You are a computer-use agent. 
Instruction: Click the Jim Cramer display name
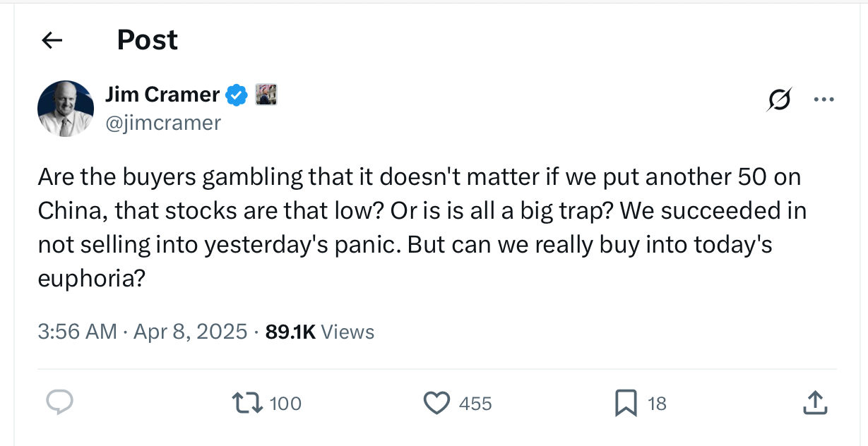(x=162, y=94)
